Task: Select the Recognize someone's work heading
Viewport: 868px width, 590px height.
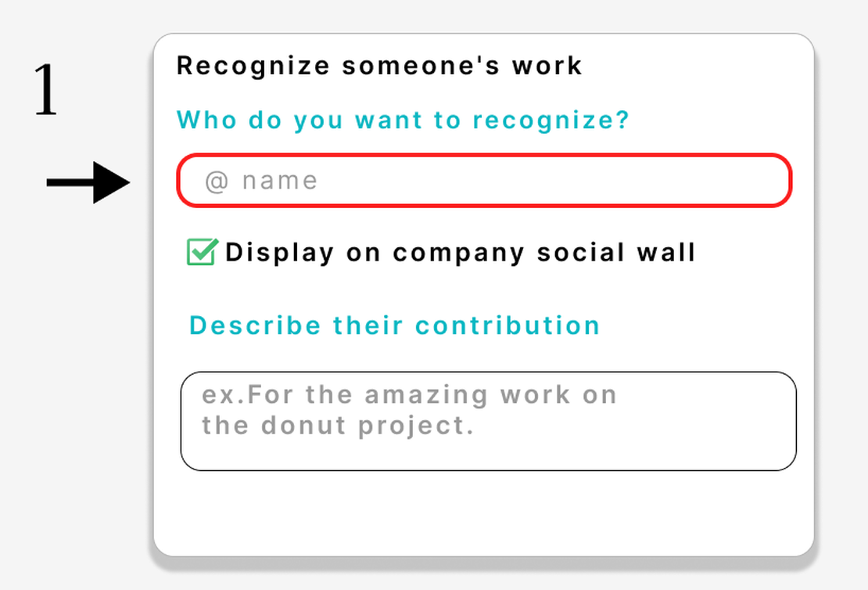Action: 378,65
